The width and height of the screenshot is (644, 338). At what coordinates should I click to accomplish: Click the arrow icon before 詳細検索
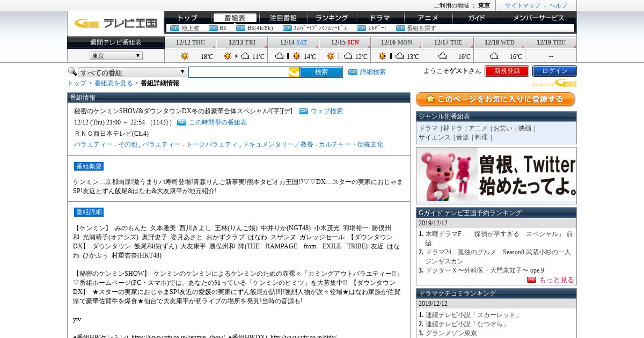[x=353, y=72]
